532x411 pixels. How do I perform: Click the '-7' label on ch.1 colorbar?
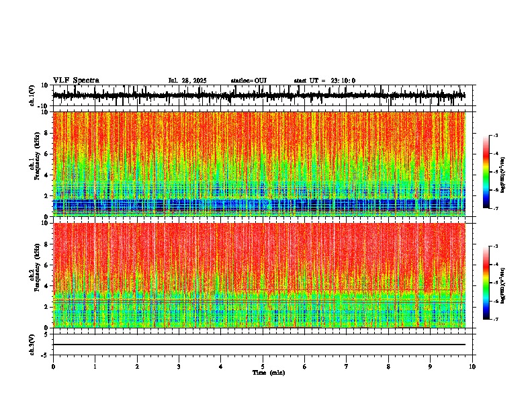click(495, 208)
